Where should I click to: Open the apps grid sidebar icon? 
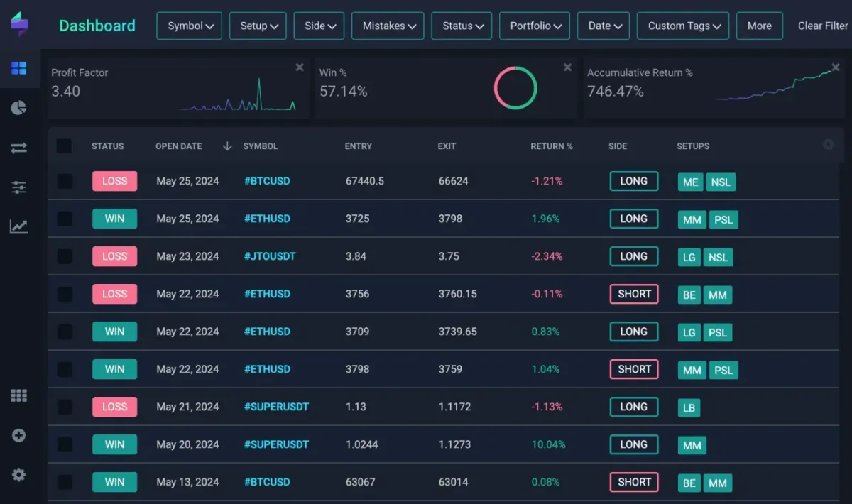[x=19, y=396]
